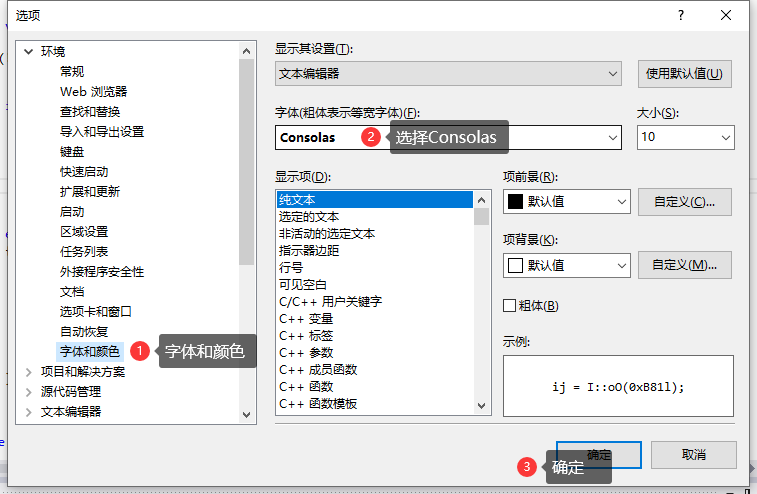Select 快速启动 in the tree
This screenshot has height=494, width=757.
[x=84, y=171]
